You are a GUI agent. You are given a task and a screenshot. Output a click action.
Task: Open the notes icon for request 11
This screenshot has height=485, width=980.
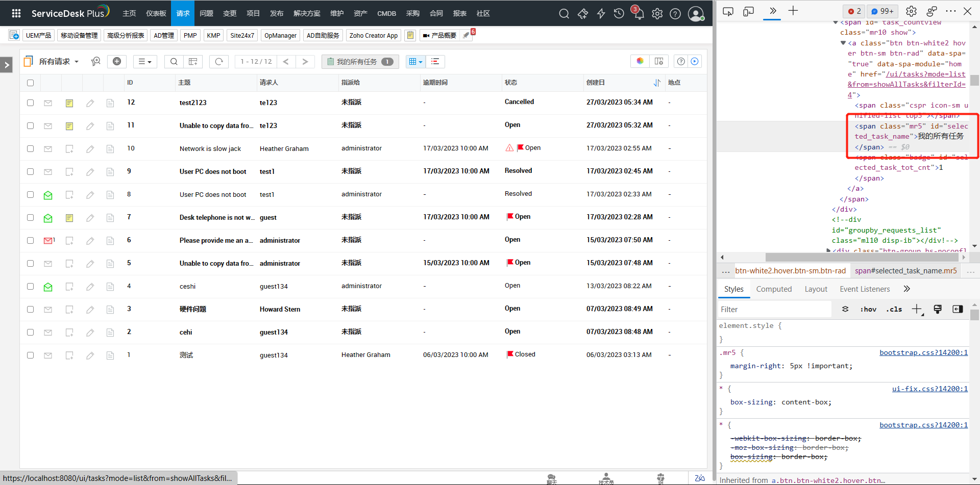click(x=69, y=126)
